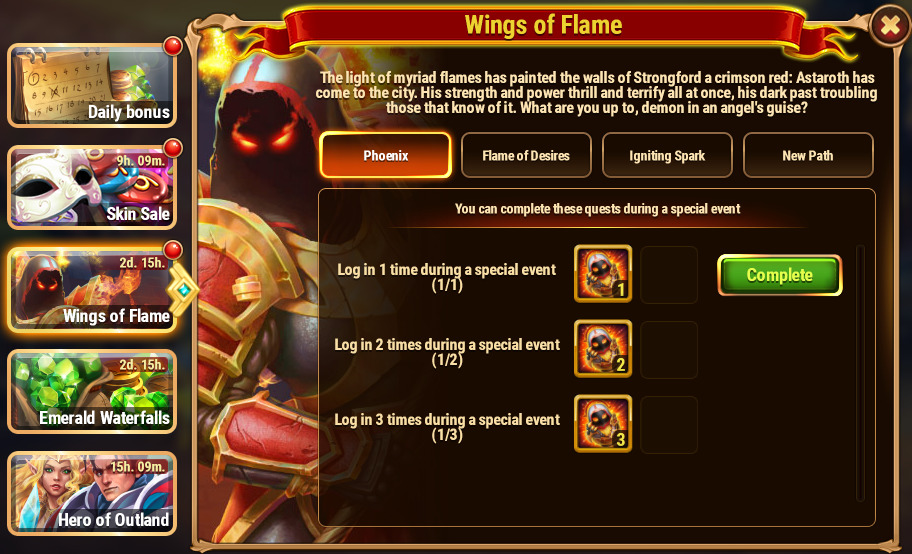The height and width of the screenshot is (554, 912).
Task: Click the Astaroth soul stone reward numbered 3
Action: tap(603, 424)
